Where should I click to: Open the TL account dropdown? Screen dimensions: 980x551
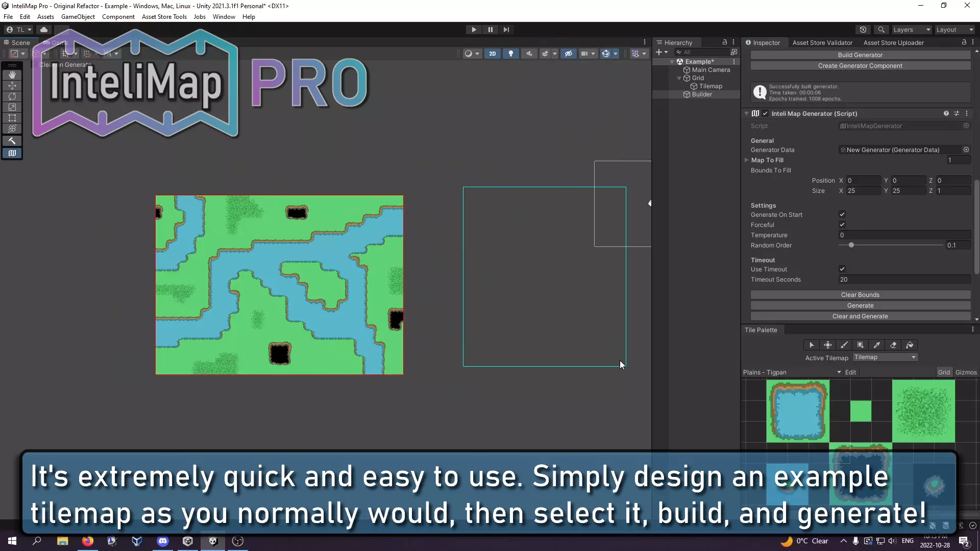(19, 30)
